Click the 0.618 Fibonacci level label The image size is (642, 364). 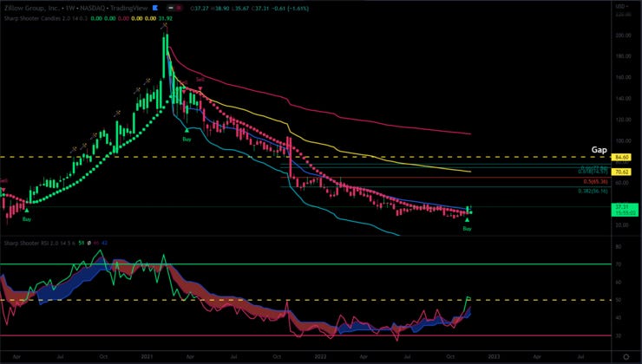click(x=593, y=172)
